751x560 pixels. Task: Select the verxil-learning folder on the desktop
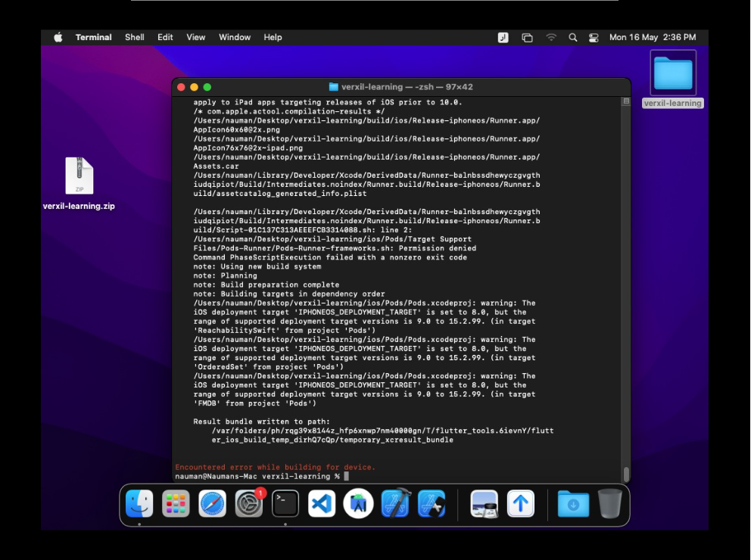(x=673, y=73)
